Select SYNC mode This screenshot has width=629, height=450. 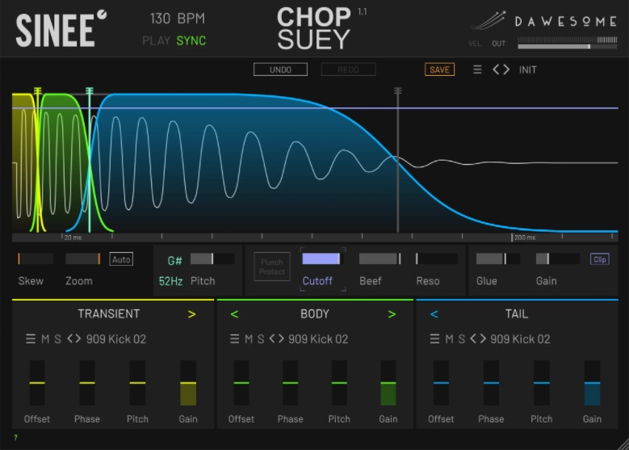191,41
